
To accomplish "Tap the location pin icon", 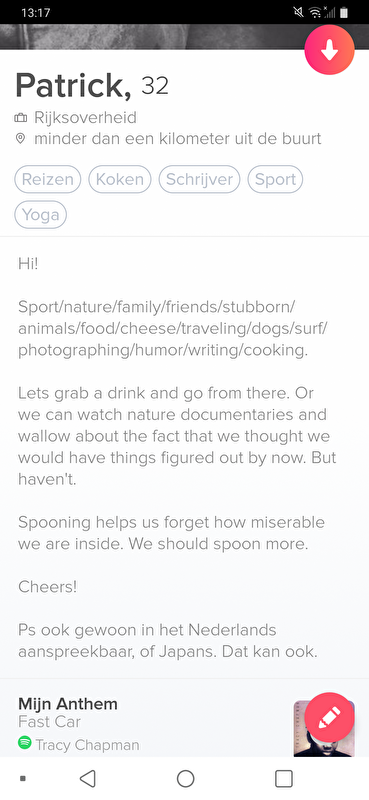I will point(20,139).
